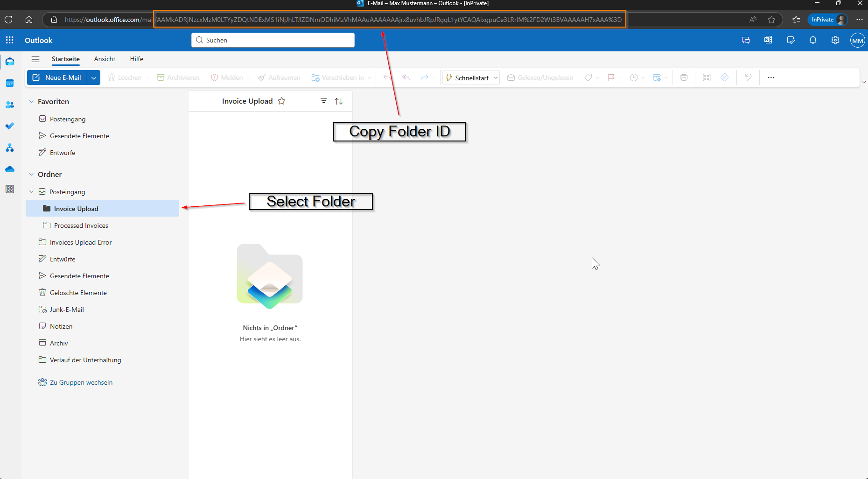
Task: Expand the Neue E-Mail dropdown arrow
Action: pos(94,78)
